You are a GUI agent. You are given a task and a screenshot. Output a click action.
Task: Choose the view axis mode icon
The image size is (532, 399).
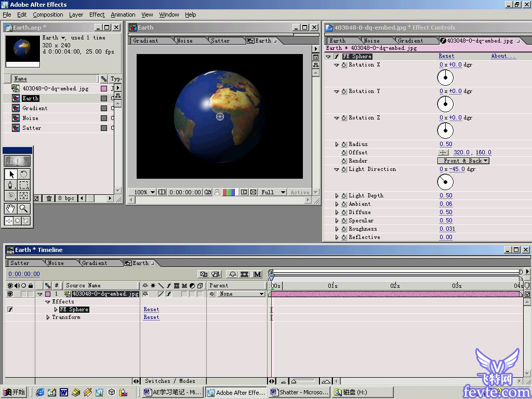coord(26,221)
